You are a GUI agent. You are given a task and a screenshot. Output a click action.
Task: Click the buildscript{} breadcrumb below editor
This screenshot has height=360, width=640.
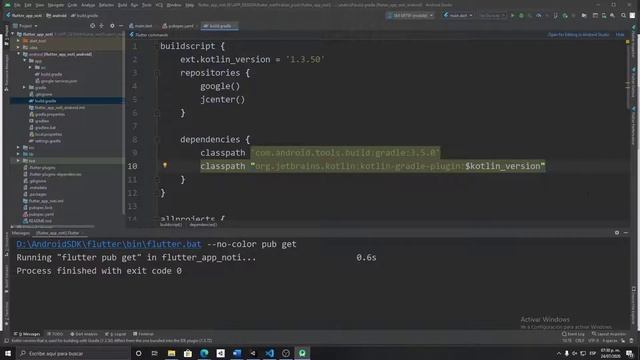tap(171, 225)
